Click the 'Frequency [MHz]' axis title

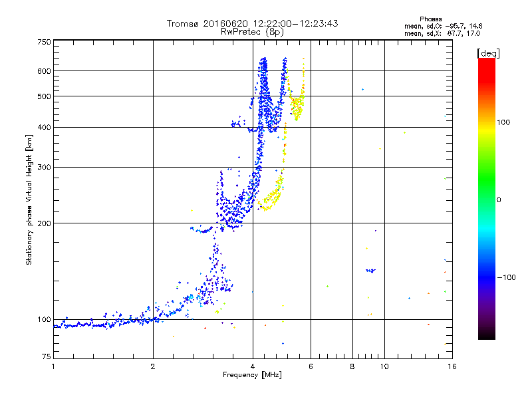(252, 375)
